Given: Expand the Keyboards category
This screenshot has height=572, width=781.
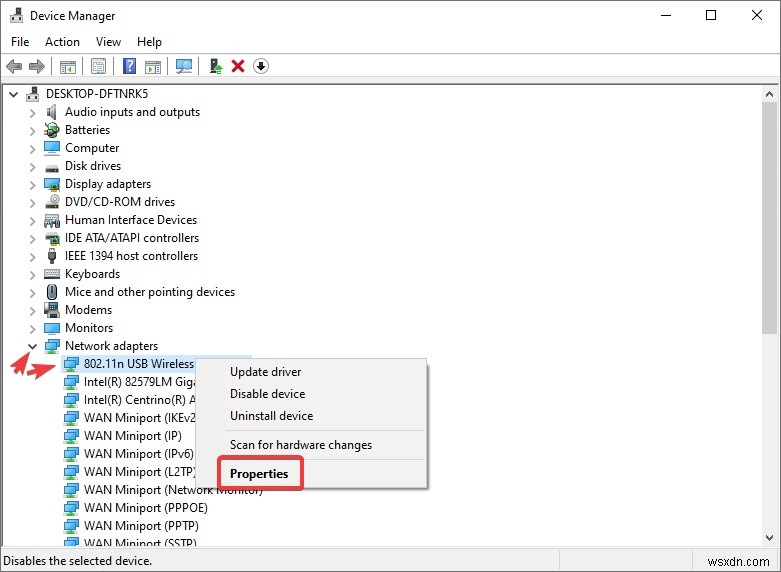Looking at the screenshot, I should (32, 275).
